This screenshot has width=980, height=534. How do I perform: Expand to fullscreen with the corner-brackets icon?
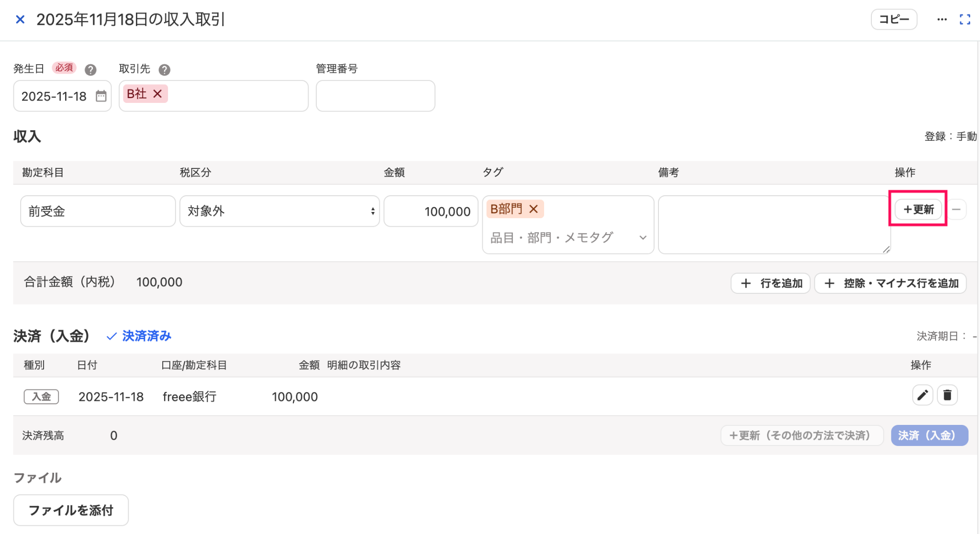click(x=965, y=20)
